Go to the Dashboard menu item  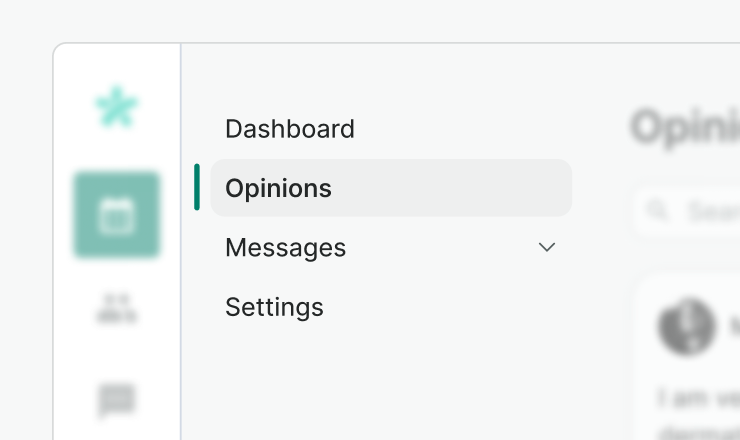coord(290,129)
